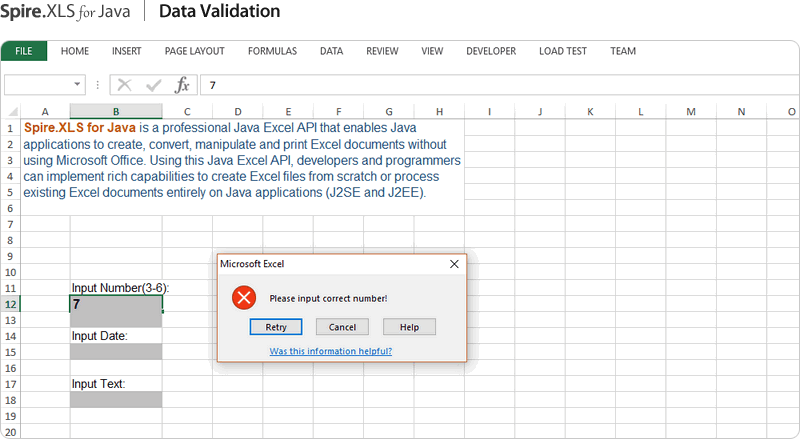The height and width of the screenshot is (440, 800).
Task: Open the INSERT ribbon tab
Action: pos(126,51)
